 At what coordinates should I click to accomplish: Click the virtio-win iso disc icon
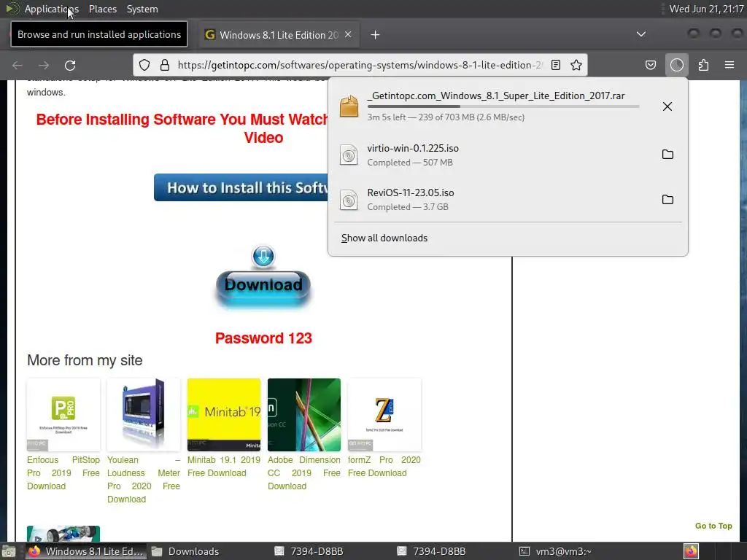[x=349, y=155]
